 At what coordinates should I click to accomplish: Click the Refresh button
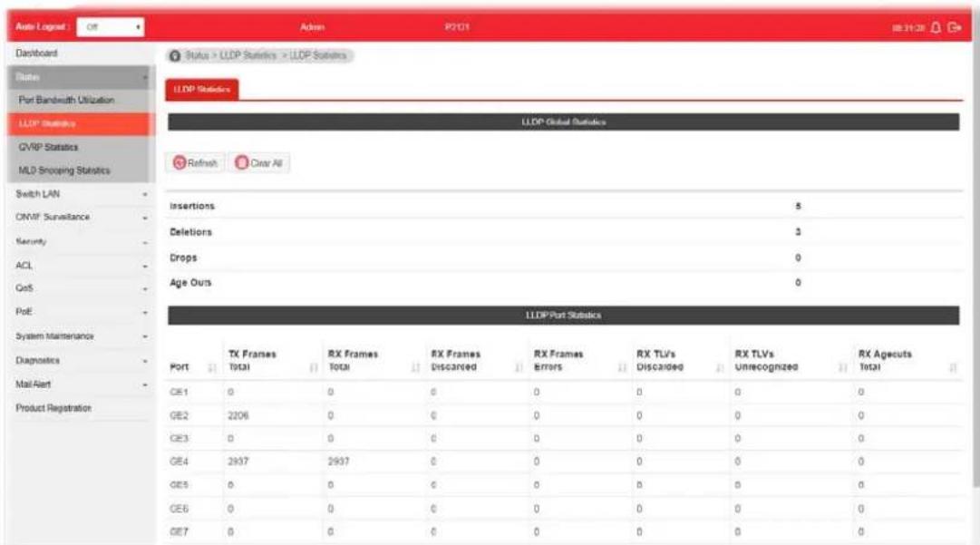pyautogui.click(x=196, y=163)
